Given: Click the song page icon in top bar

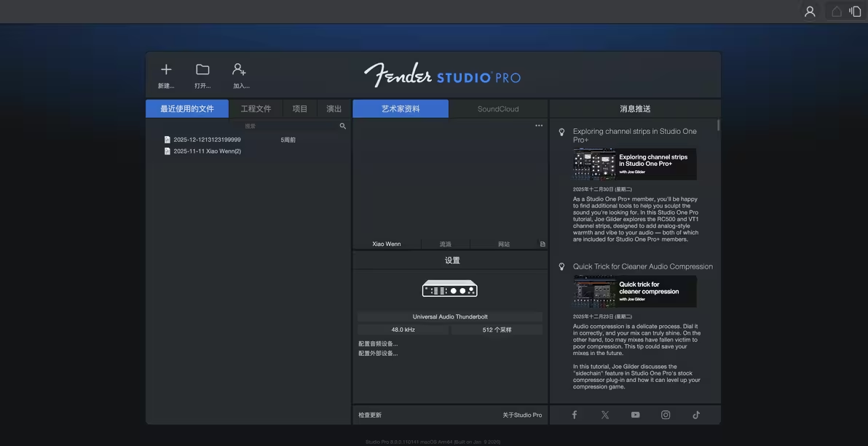Looking at the screenshot, I should (x=855, y=12).
